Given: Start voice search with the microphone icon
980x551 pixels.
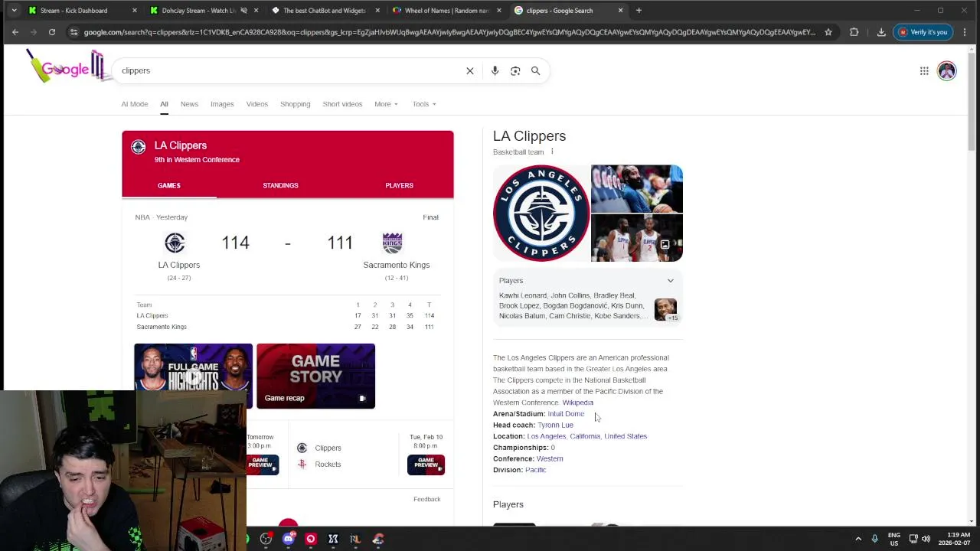Looking at the screenshot, I should [x=495, y=70].
